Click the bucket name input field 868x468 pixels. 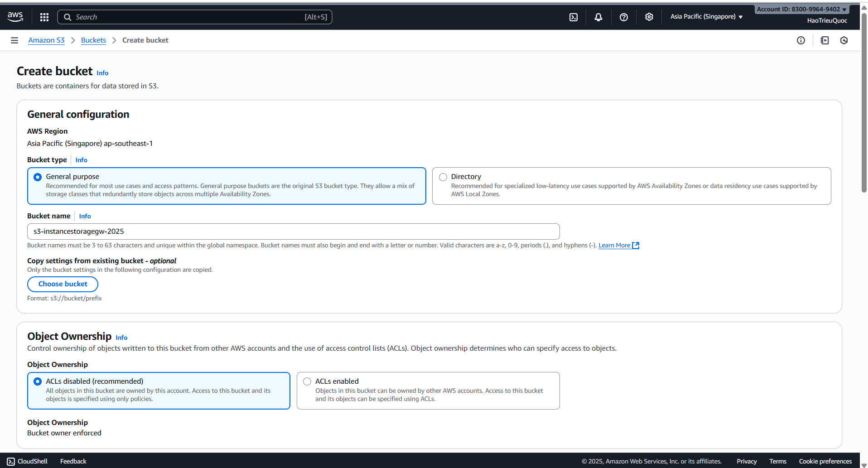[293, 231]
